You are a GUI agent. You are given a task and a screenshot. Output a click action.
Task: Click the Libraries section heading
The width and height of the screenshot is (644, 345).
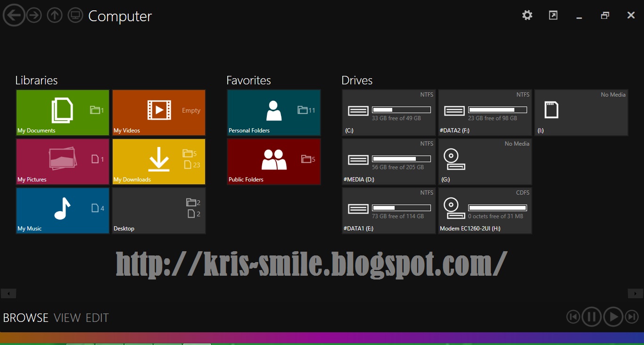pyautogui.click(x=36, y=81)
